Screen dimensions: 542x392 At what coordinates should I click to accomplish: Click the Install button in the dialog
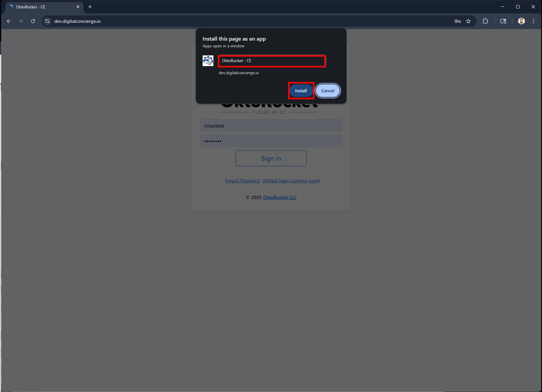[301, 91]
